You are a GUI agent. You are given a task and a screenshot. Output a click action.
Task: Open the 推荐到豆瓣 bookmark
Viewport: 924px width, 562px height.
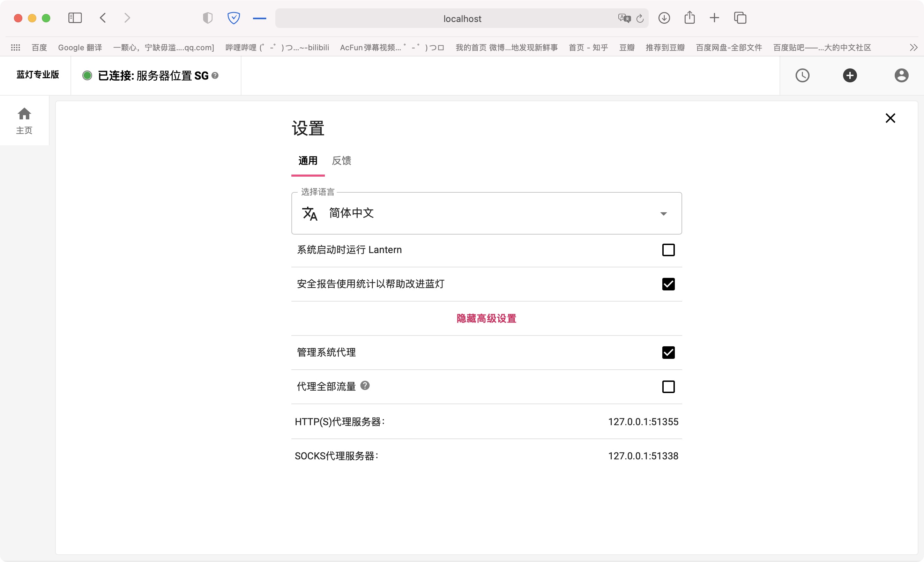coord(665,47)
